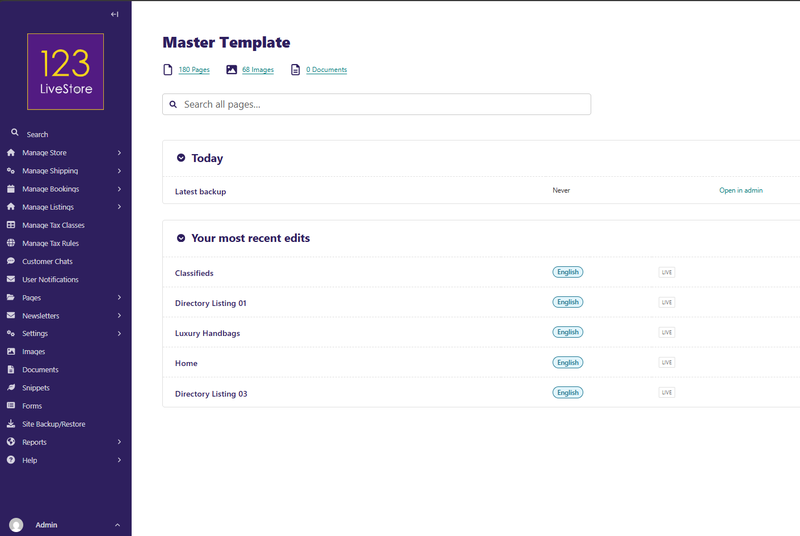This screenshot has width=800, height=536.
Task: Collapse the sidebar with the arrow icon
Action: point(114,14)
